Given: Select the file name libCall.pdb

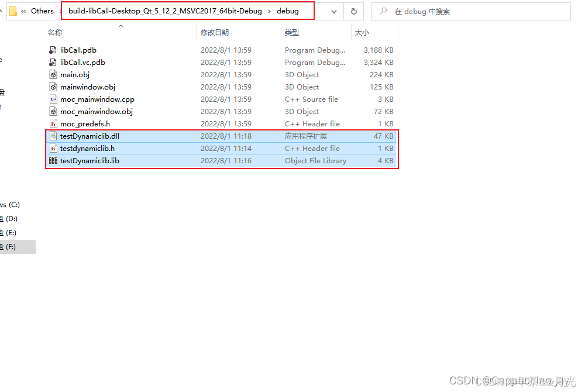Looking at the screenshot, I should 78,50.
